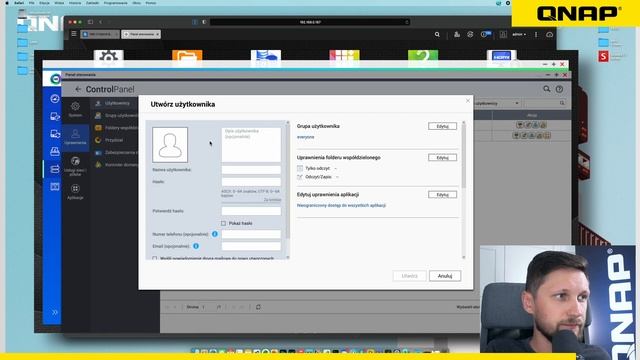Click the top compass icon in blue sidebar
This screenshot has width=640, height=360.
55,98
